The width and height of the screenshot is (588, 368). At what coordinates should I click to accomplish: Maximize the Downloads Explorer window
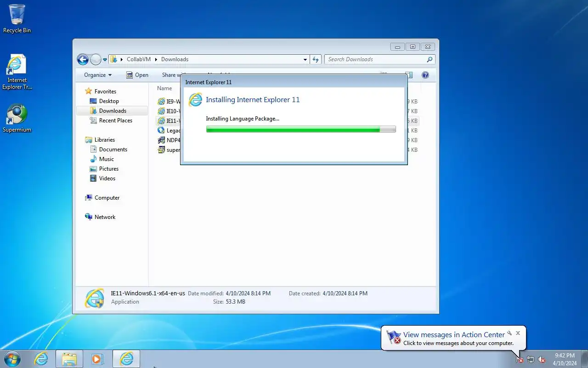tap(413, 46)
